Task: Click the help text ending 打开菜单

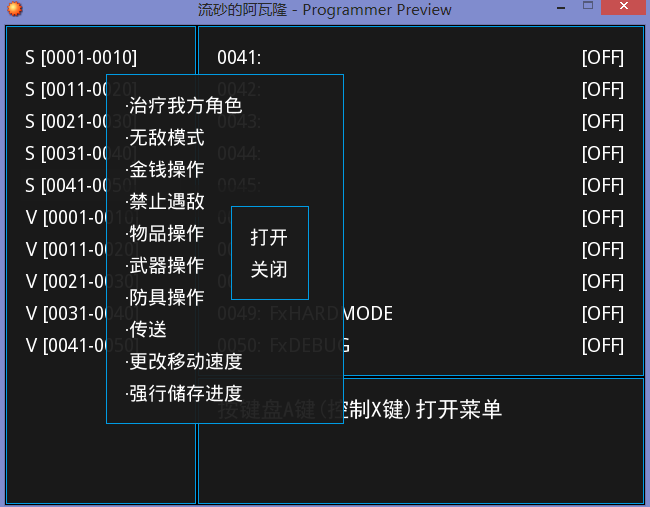Action: point(360,410)
